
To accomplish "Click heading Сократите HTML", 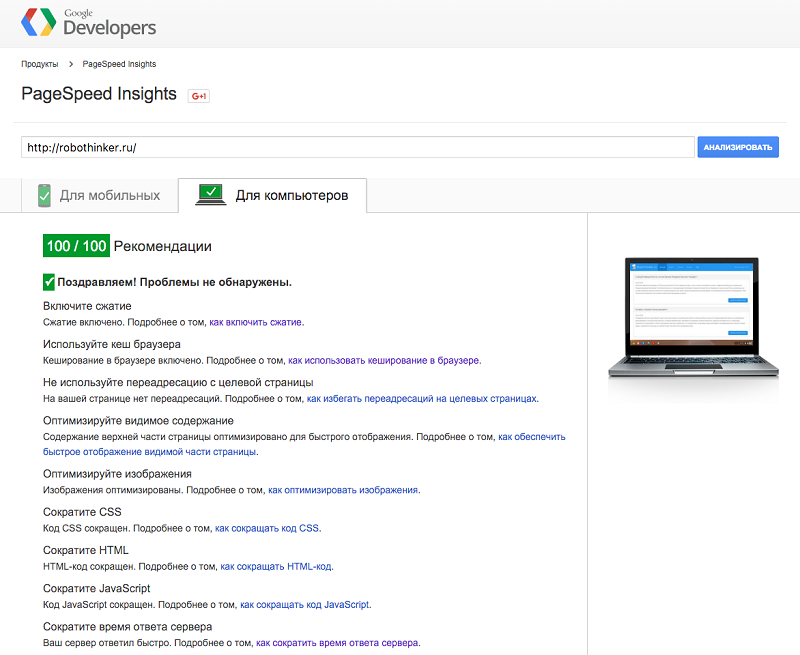I will (x=86, y=550).
